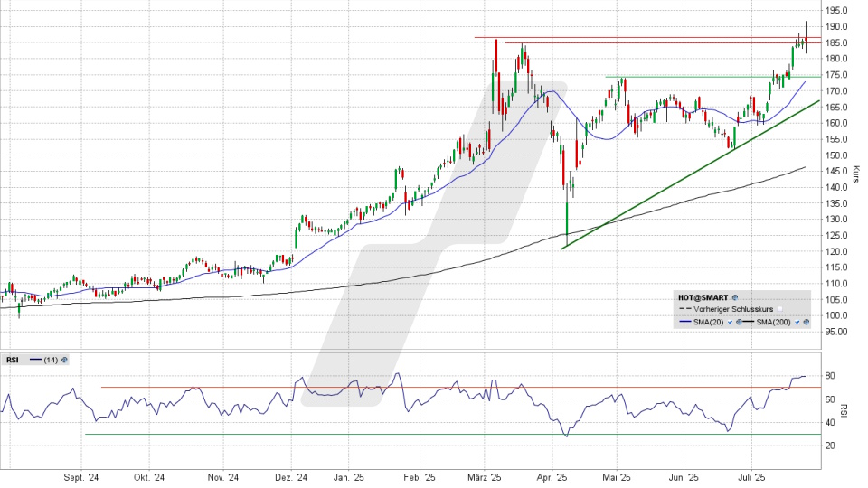Uncheck the SMA(20) checkbox
Viewport: 868px width, 488px height.
coord(731,322)
